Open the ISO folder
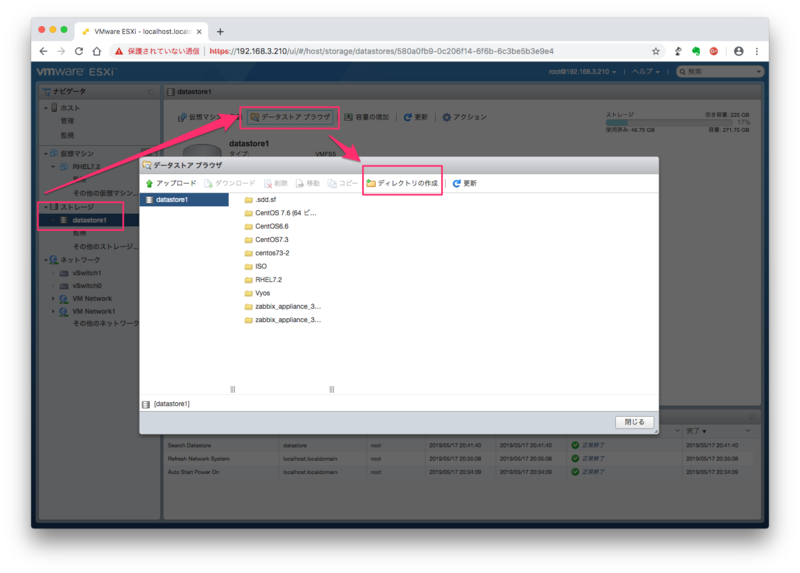 tap(256, 266)
